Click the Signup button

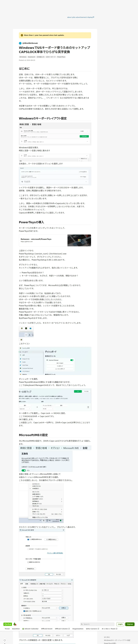(x=130, y=624)
